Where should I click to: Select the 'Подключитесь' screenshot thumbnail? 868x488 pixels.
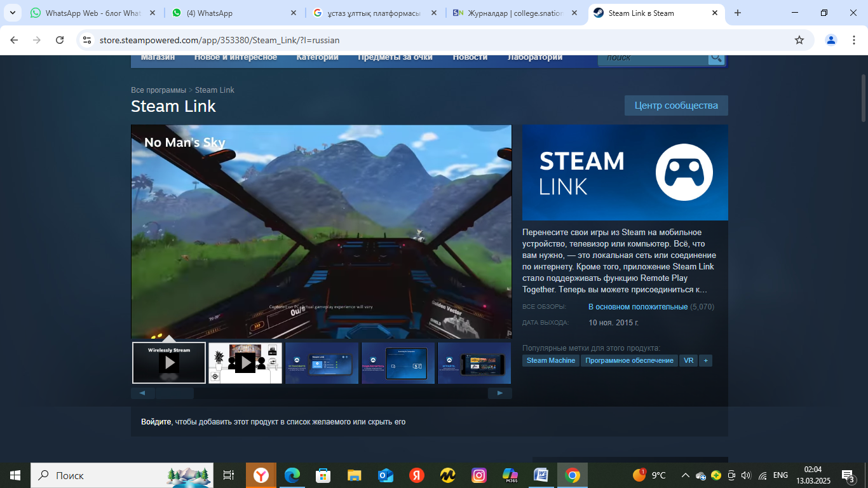pos(398,363)
